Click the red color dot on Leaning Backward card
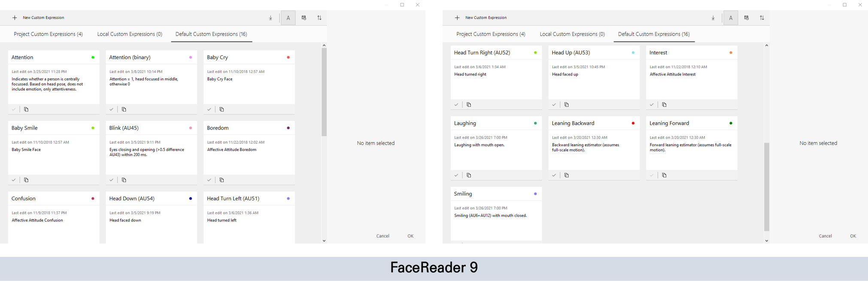The image size is (868, 286). coord(633,123)
